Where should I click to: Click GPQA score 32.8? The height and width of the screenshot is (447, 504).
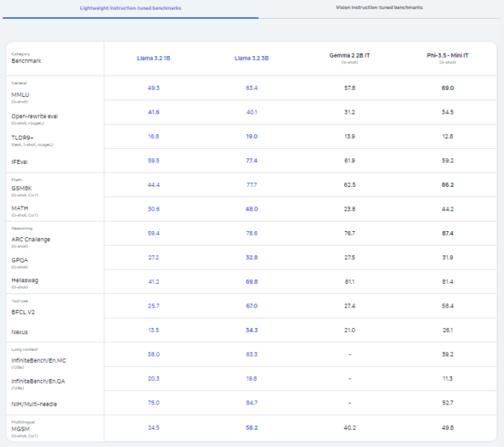pos(252,258)
